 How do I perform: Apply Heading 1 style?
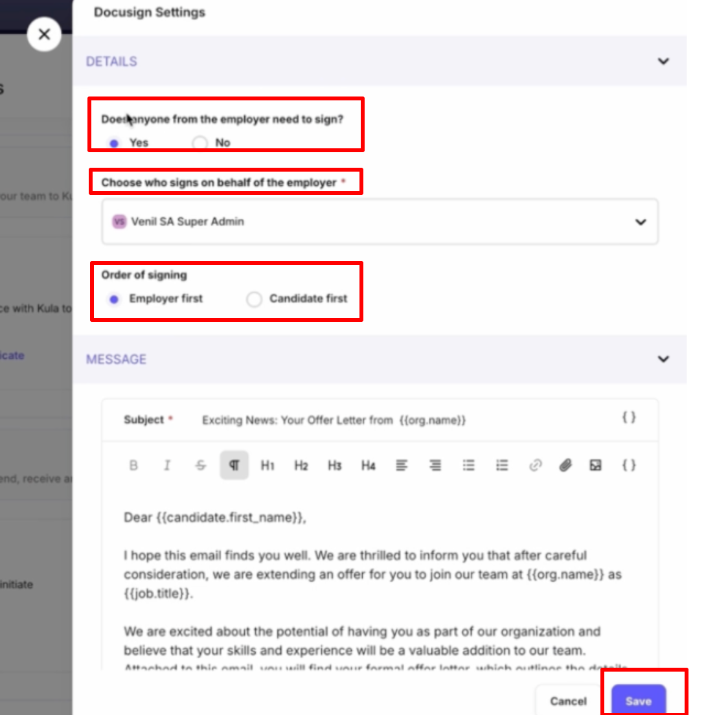pyautogui.click(x=267, y=465)
